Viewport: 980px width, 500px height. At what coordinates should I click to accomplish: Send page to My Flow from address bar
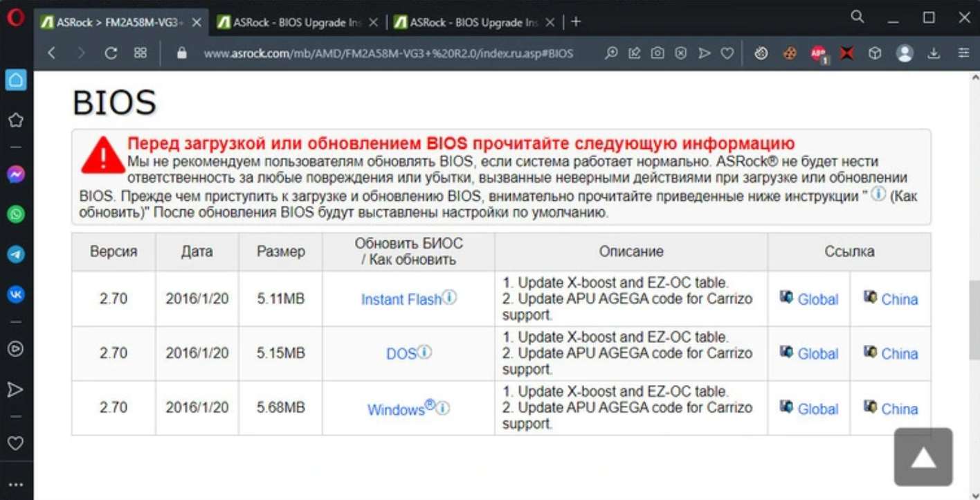point(704,53)
